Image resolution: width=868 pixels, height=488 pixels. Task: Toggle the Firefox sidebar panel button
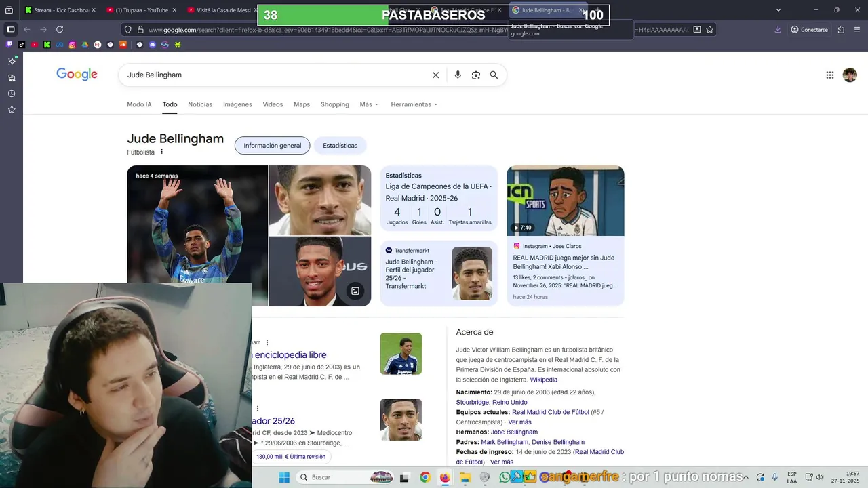click(x=10, y=29)
